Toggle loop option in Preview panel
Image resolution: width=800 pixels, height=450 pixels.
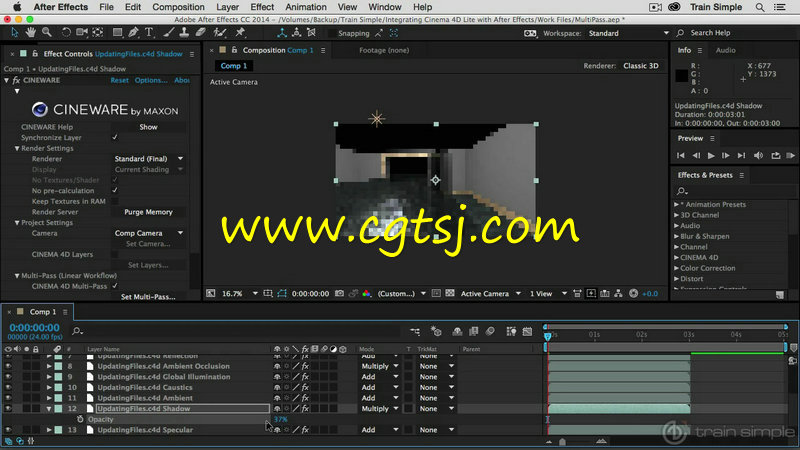[776, 156]
